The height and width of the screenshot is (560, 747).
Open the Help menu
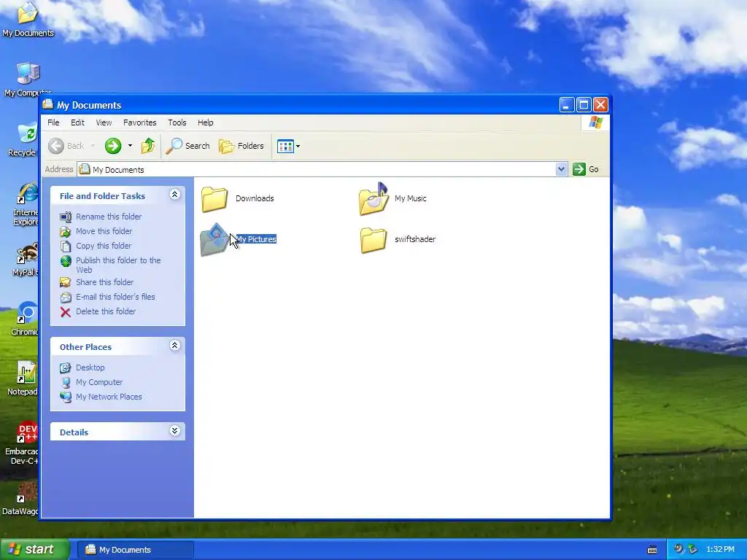coord(205,122)
